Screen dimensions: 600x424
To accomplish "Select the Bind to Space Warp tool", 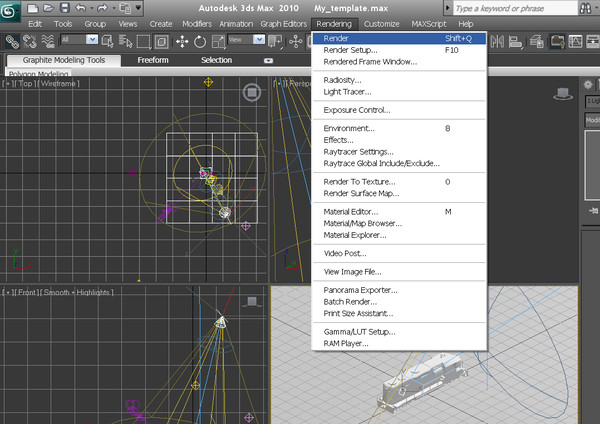I will [x=47, y=41].
